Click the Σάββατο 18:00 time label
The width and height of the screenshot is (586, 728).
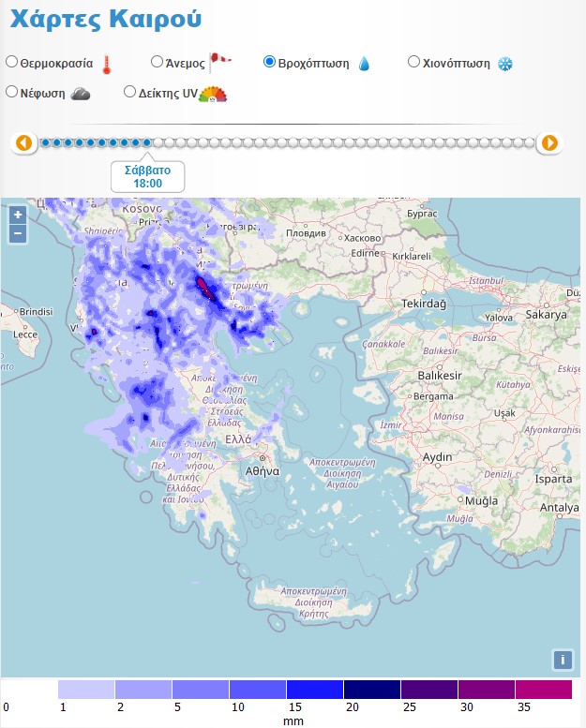coord(148,176)
